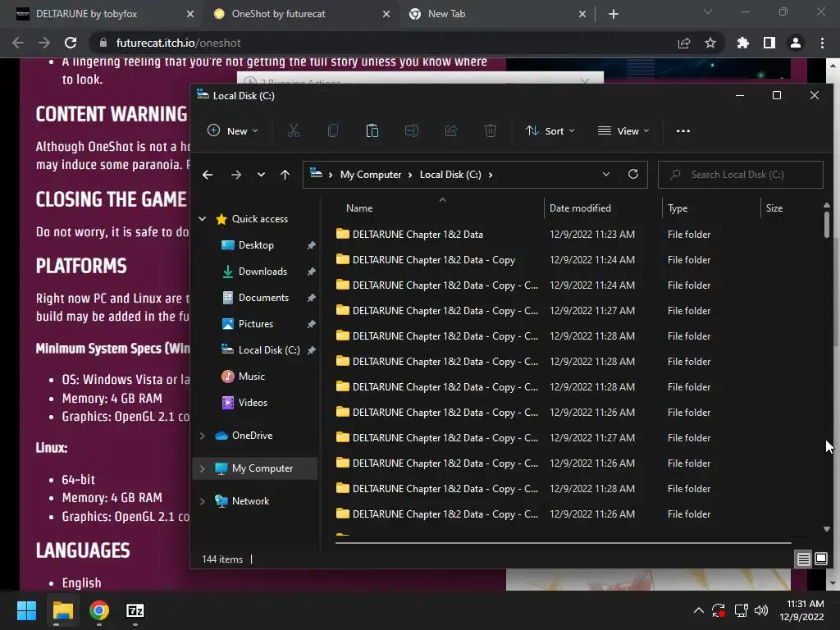The height and width of the screenshot is (630, 840).
Task: Click Chrome address bar URL
Action: pos(178,43)
